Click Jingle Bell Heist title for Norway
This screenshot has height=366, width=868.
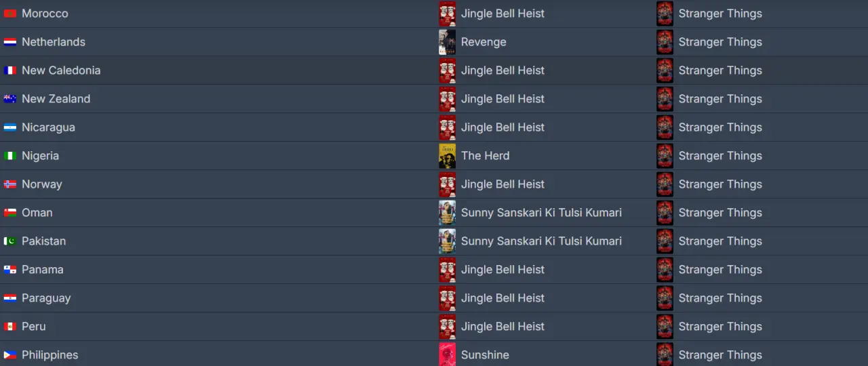[x=502, y=184]
